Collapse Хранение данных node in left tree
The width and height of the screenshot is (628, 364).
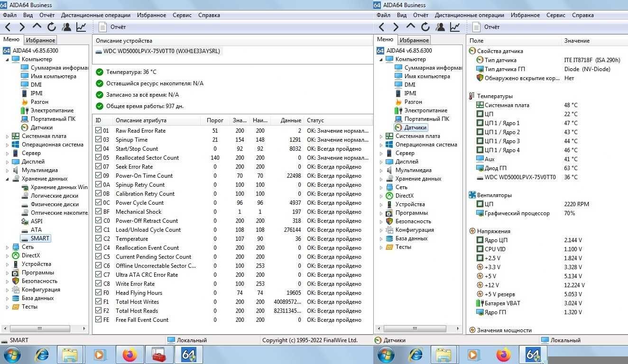[7, 179]
